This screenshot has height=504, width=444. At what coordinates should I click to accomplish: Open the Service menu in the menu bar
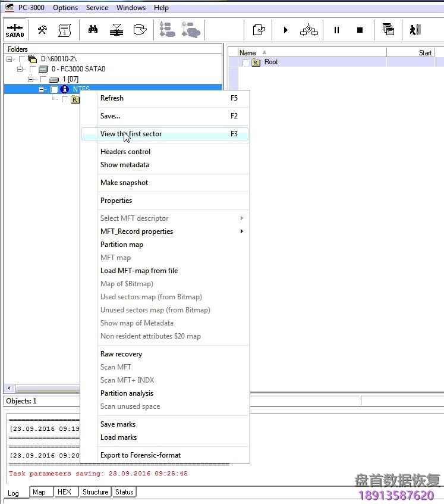tap(97, 8)
